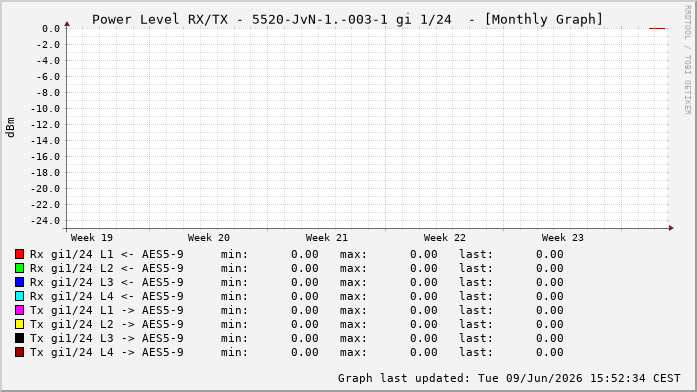The width and height of the screenshot is (697, 392).
Task: Click the 0.0 y-axis value
Action: click(x=51, y=29)
